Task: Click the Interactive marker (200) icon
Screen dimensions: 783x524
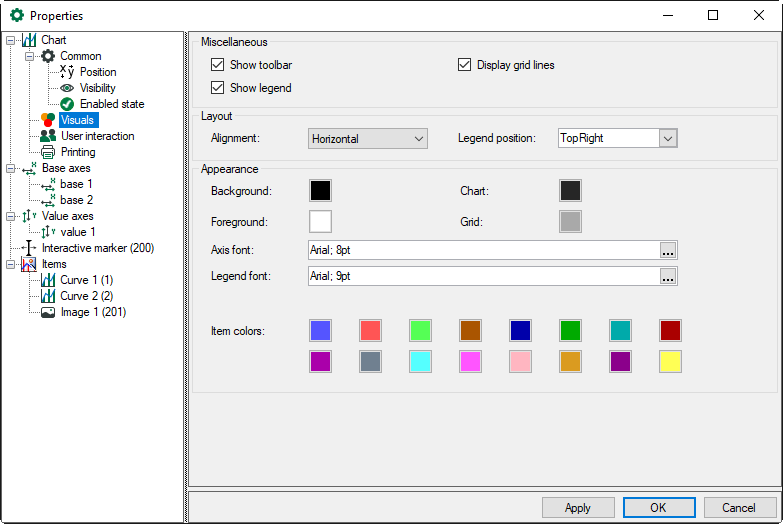Action: tap(29, 248)
